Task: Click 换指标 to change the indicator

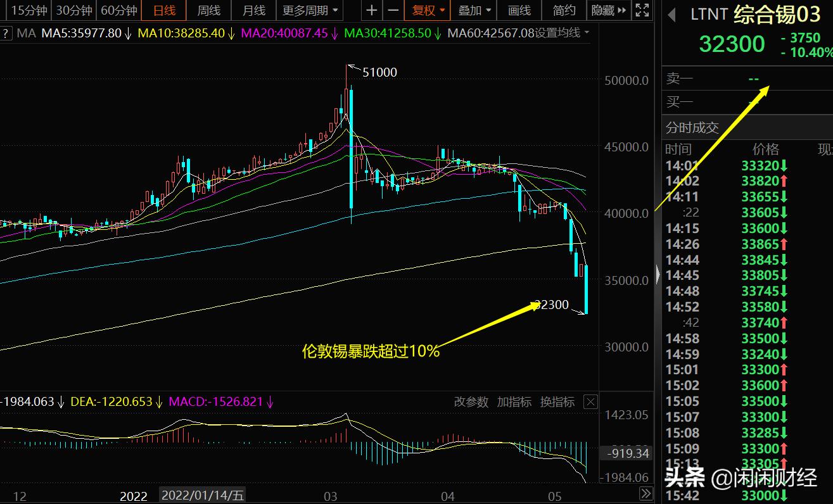Action: point(557,401)
